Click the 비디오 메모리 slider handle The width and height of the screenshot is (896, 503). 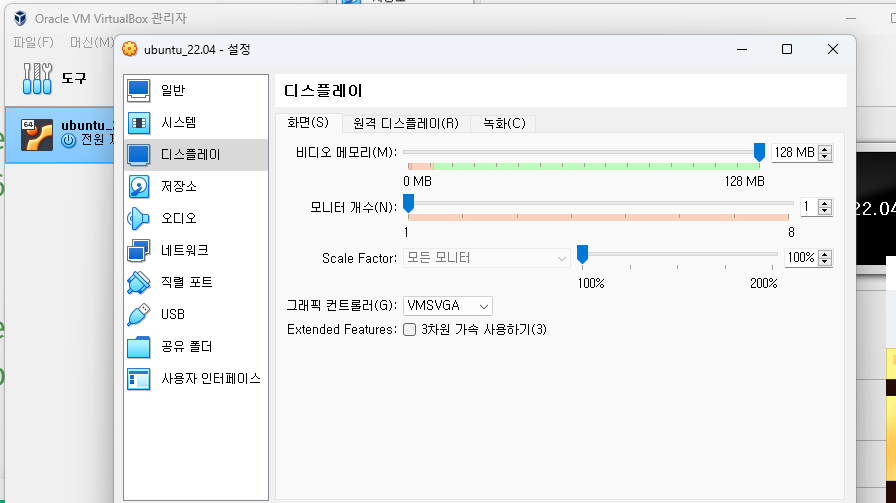point(759,152)
